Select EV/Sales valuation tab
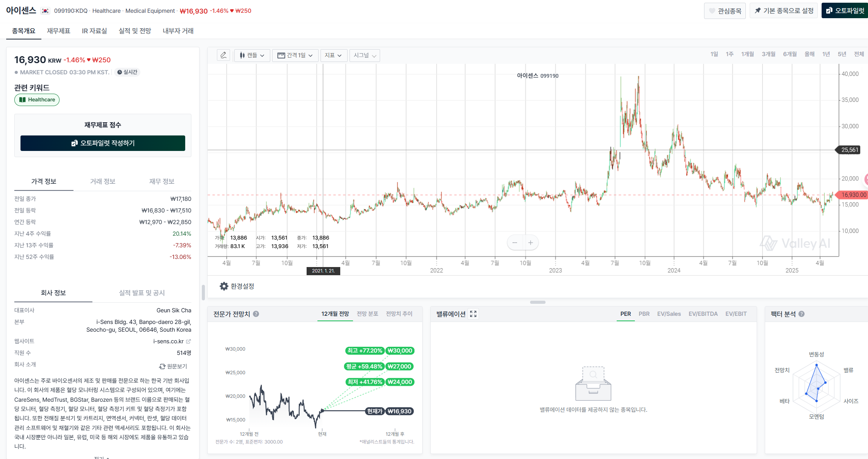This screenshot has height=459, width=868. pos(669,314)
